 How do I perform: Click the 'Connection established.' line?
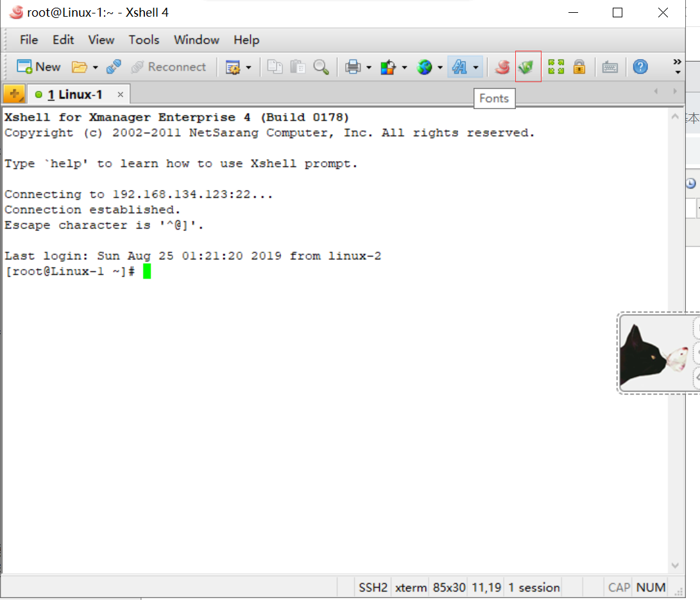(x=92, y=210)
